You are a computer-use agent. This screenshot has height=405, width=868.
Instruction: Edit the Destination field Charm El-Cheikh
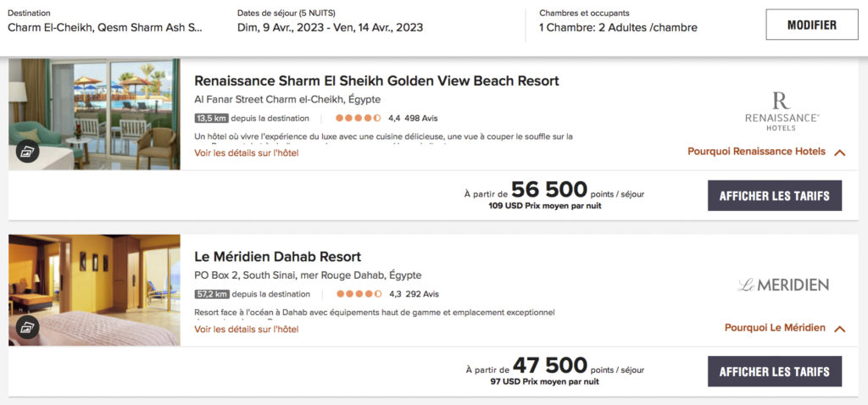click(x=105, y=27)
